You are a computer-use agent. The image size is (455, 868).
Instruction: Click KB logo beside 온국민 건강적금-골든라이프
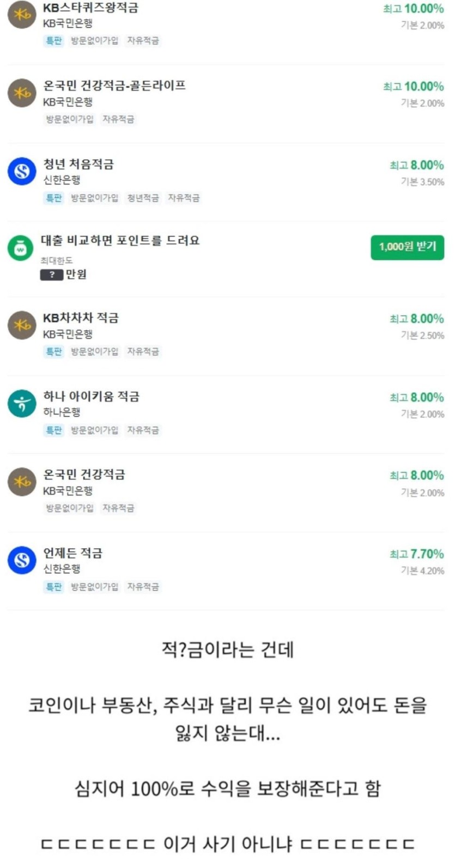pyautogui.click(x=22, y=93)
